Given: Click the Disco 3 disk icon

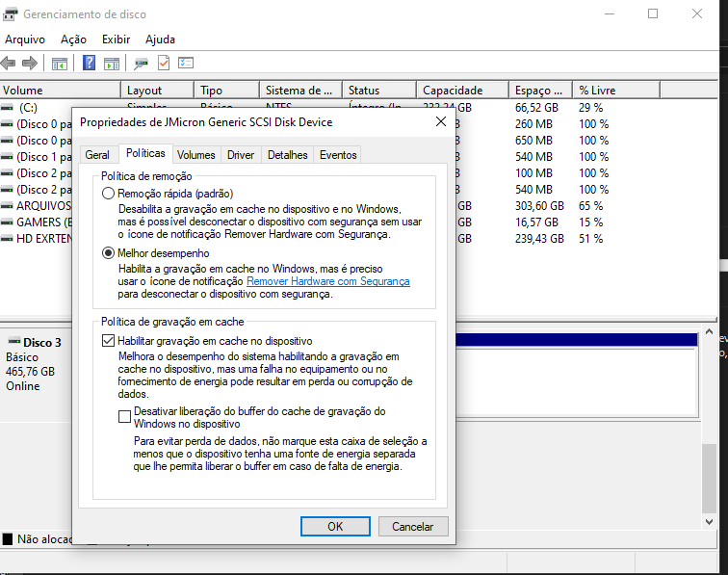Looking at the screenshot, I should pos(14,341).
